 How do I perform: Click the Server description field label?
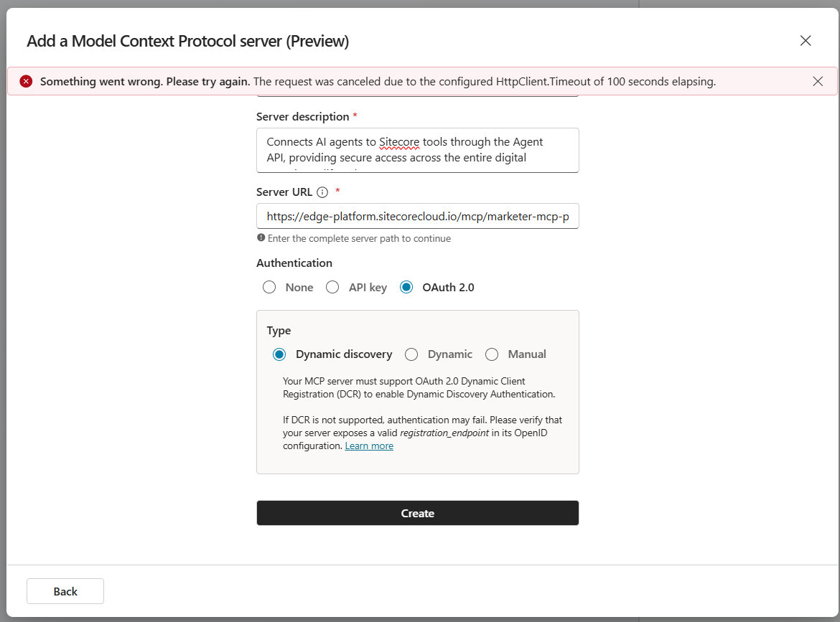302,116
